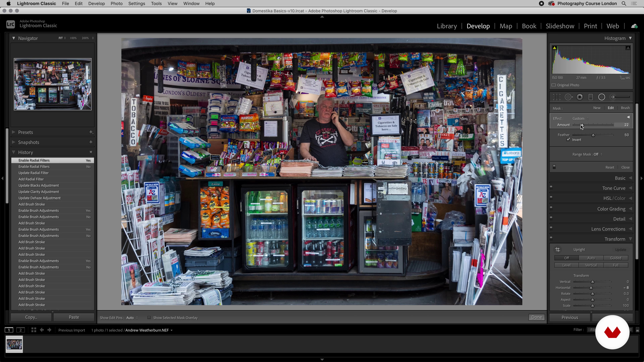Open the Photo menu
Image resolution: width=644 pixels, height=362 pixels.
tap(117, 4)
